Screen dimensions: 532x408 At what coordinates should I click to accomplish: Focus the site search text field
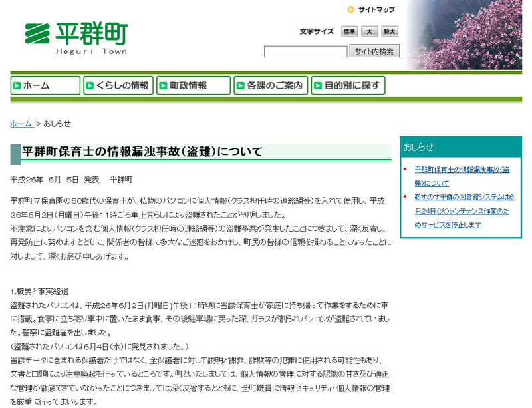[x=305, y=51]
